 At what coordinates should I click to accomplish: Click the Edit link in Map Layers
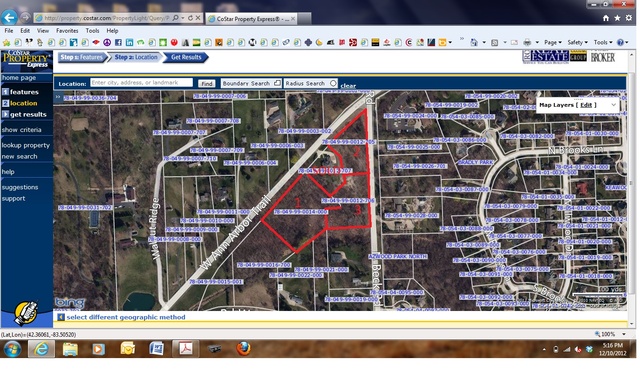pyautogui.click(x=586, y=105)
